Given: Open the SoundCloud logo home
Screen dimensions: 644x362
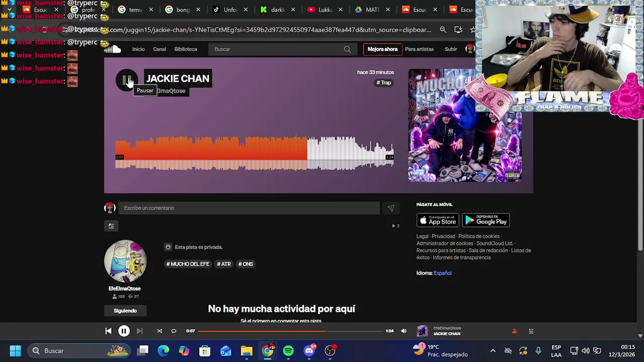Looking at the screenshot, I should (x=113, y=49).
